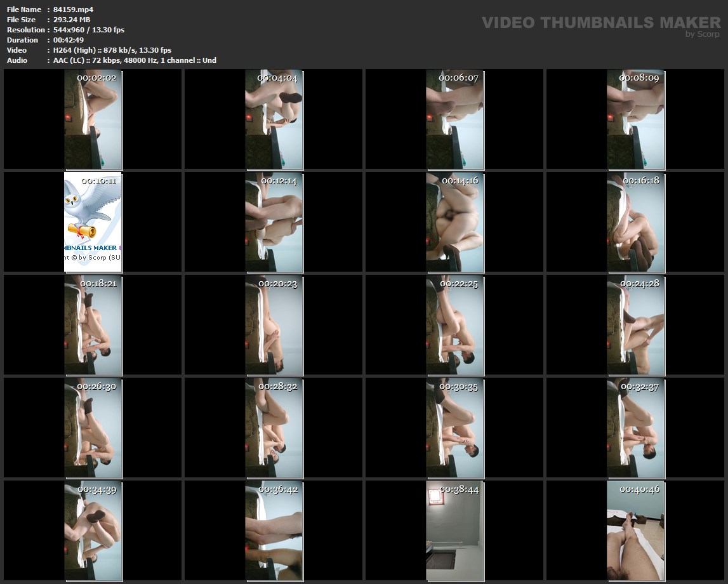Click the resolution value 544x960 / 13.30 fps
This screenshot has width=728, height=584.
(x=89, y=30)
